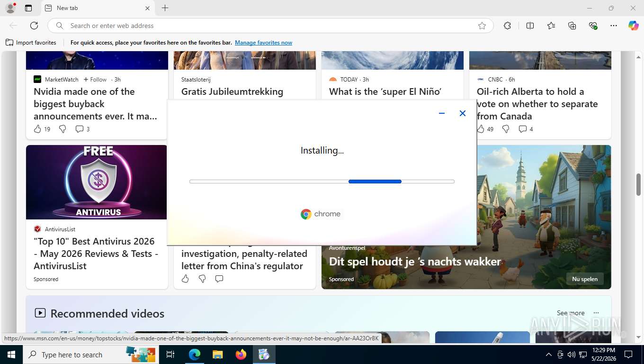This screenshot has height=364, width=644.
Task: Open the Oil-rich Alberta article
Action: (537, 104)
